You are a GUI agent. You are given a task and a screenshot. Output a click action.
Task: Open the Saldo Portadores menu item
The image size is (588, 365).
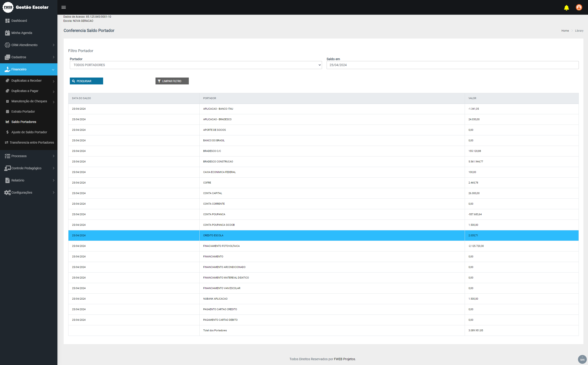coord(24,122)
